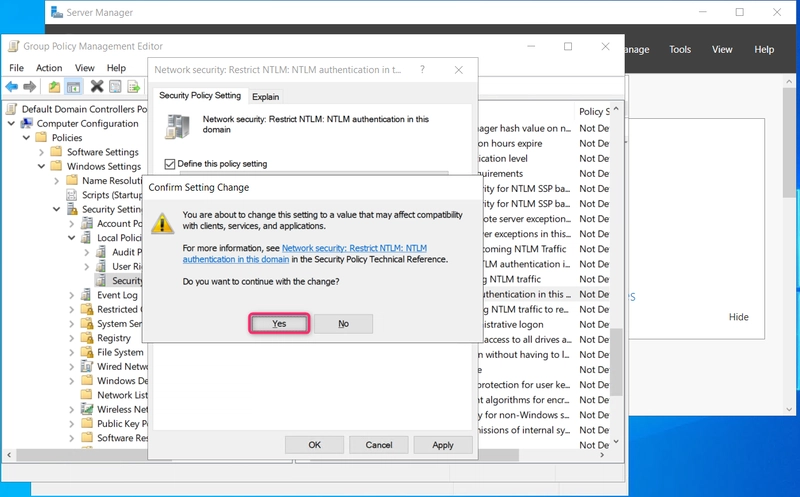This screenshot has height=497, width=800.
Task: Expand the Registry tree node
Action: pos(71,338)
